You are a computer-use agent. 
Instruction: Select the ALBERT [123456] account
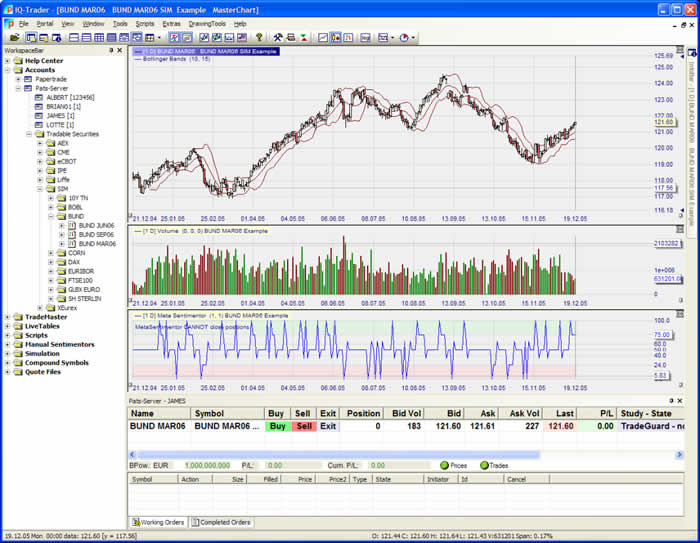coord(70,97)
